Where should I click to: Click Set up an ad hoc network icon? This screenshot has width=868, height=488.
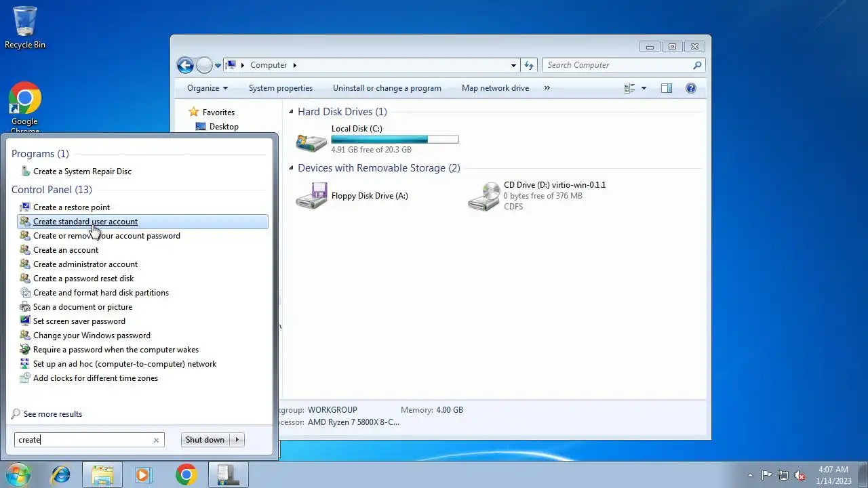(x=25, y=364)
